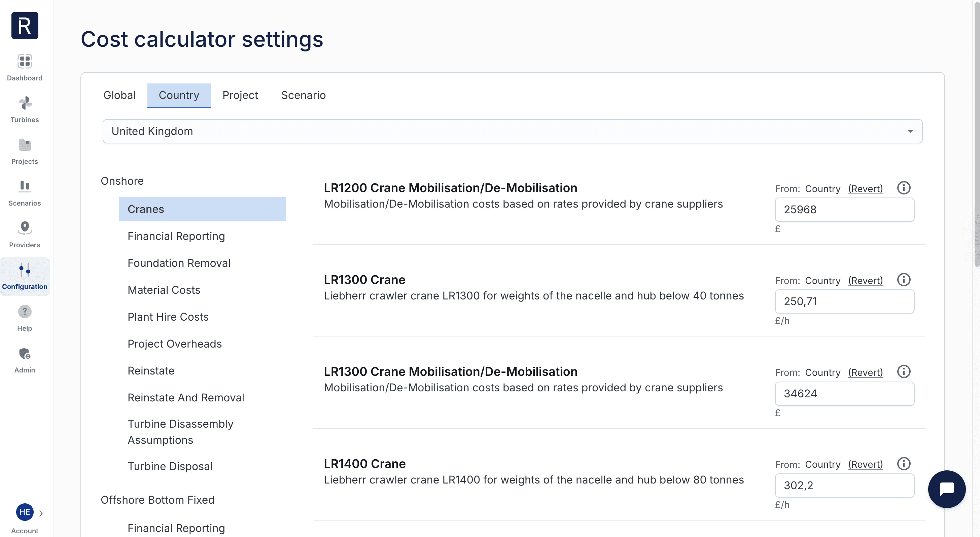This screenshot has height=537, width=980.
Task: Show info for LR1200 Crane Mobilisation
Action: (x=904, y=188)
